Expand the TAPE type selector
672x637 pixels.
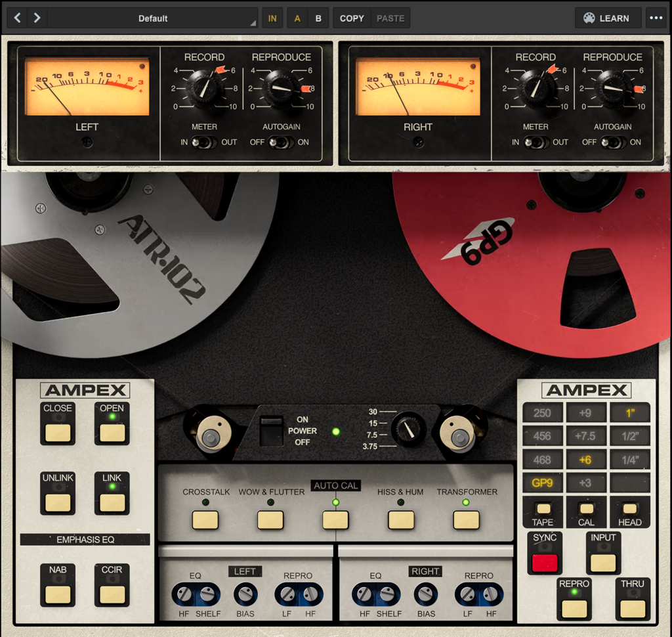543,508
